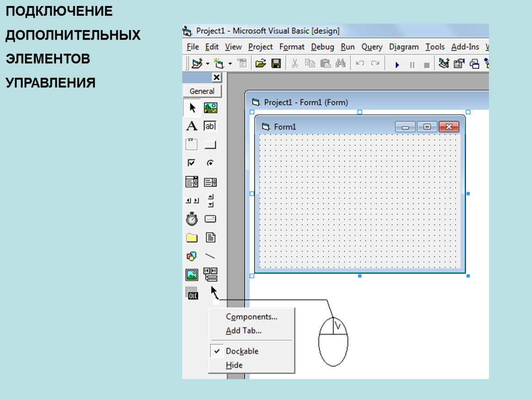Click the Add Standard EXE Project icon
532x400 pixels.
[197, 63]
